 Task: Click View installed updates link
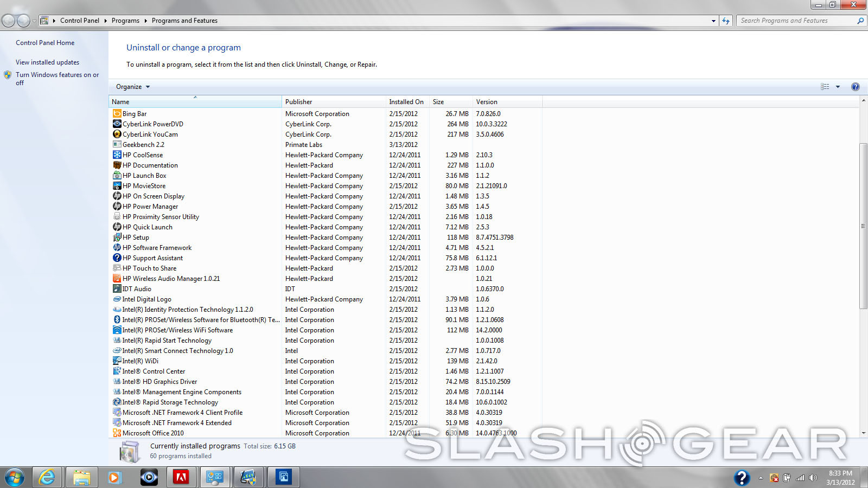point(47,62)
